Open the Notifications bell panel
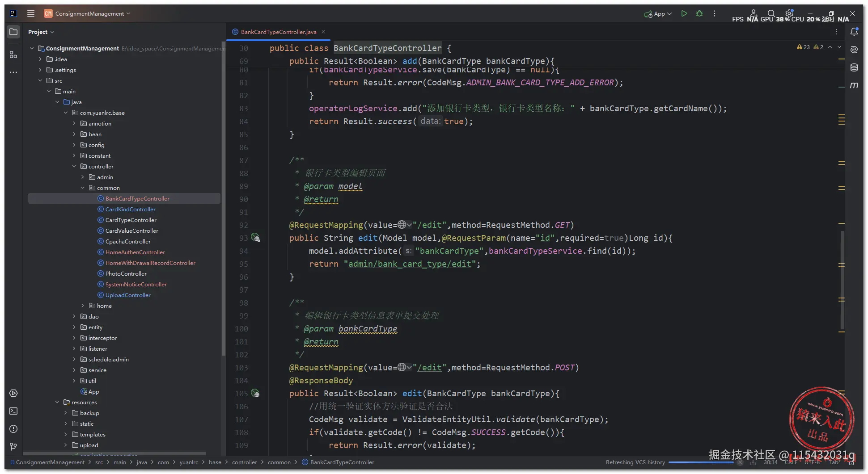This screenshot has height=474, width=868. tap(854, 32)
